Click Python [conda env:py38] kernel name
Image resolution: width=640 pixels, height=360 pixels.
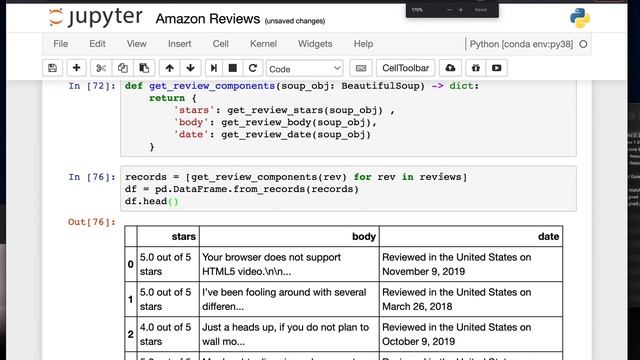[521, 44]
